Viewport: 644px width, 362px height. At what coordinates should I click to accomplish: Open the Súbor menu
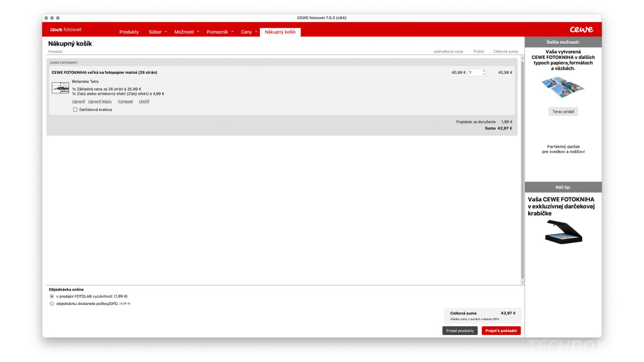[x=155, y=32]
